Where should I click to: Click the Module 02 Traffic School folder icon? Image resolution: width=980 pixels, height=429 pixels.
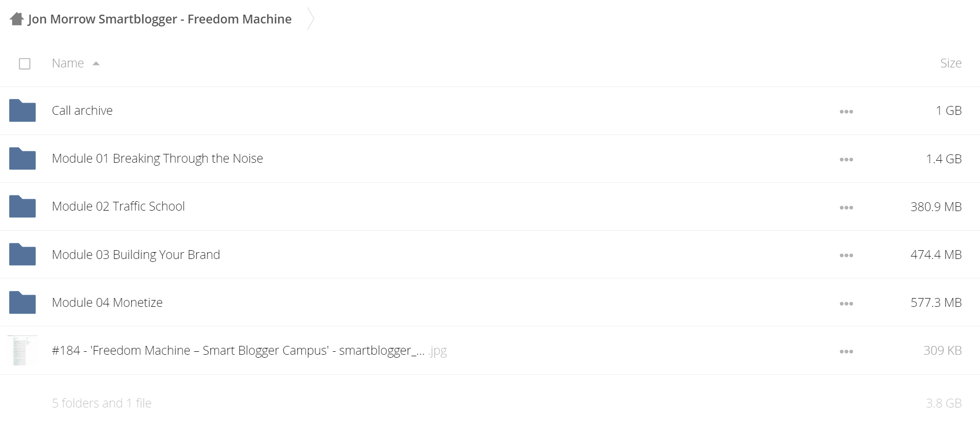point(22,206)
